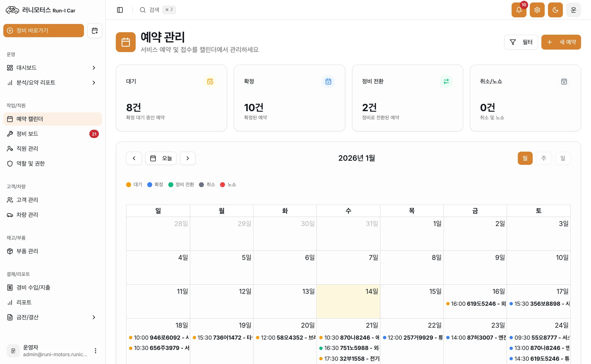The width and height of the screenshot is (591, 364).
Task: Click the 정비 전환 swap arrows icon
Action: (446, 82)
